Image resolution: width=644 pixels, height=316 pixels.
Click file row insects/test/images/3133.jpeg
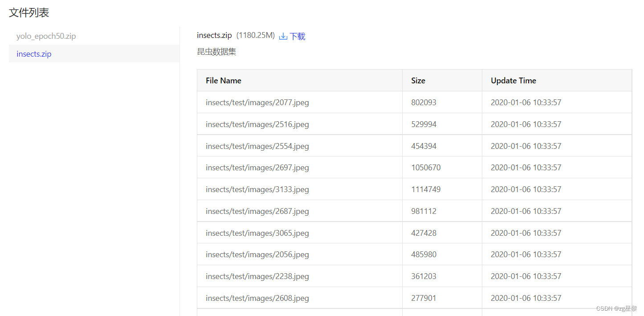coord(414,189)
